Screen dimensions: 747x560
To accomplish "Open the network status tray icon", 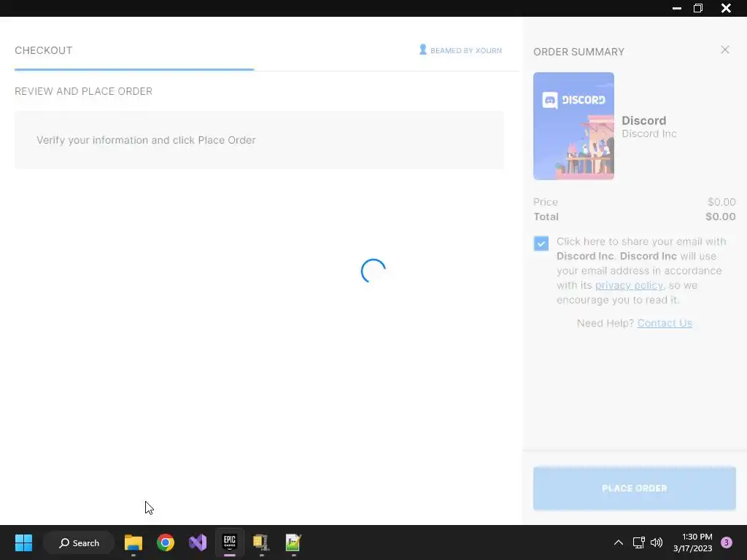I will (x=638, y=542).
